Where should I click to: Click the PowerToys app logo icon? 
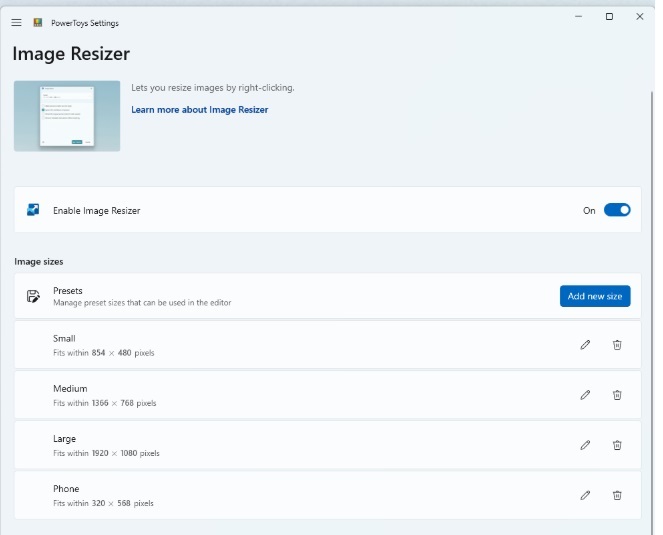point(38,22)
